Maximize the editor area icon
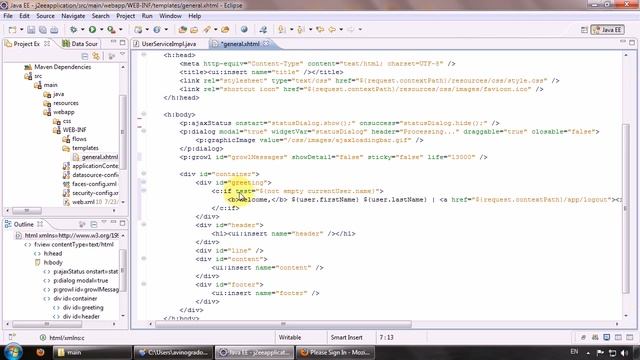The height and width of the screenshot is (360, 640). 632,42
